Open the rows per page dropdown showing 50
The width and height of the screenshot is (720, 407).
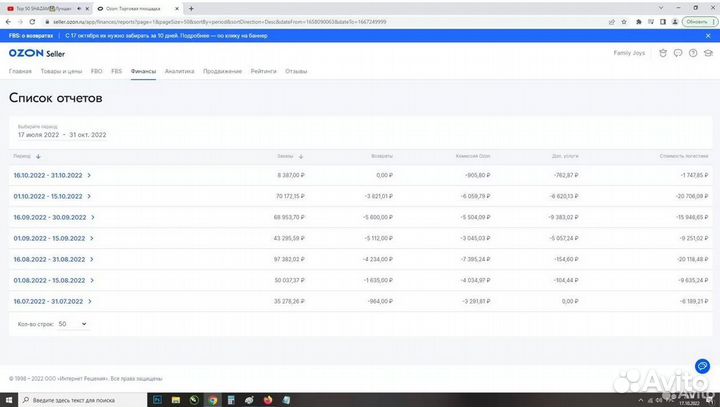(73, 324)
